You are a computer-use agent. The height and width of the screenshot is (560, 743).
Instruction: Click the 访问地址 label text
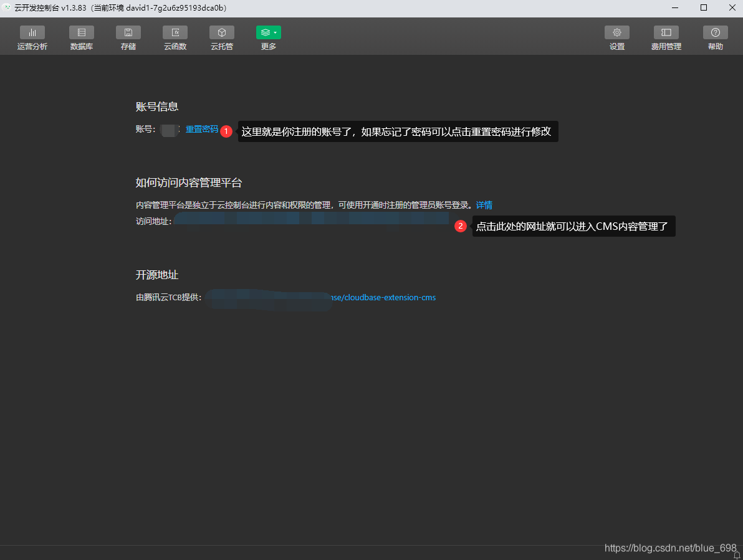pyautogui.click(x=153, y=221)
